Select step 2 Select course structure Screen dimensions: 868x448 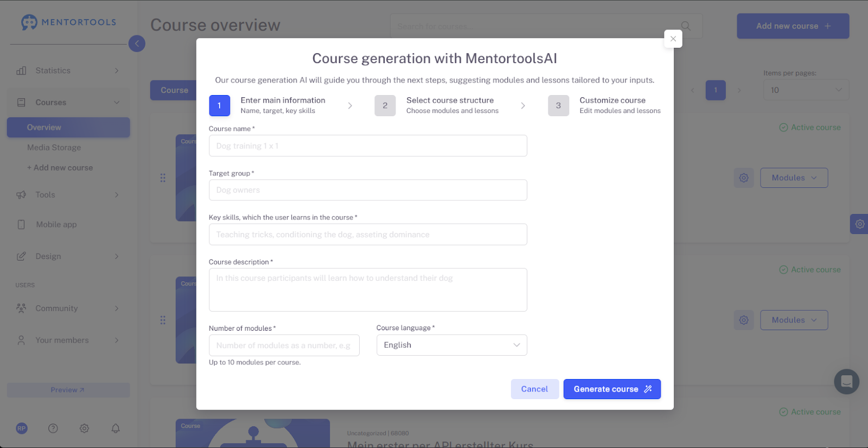(x=436, y=105)
